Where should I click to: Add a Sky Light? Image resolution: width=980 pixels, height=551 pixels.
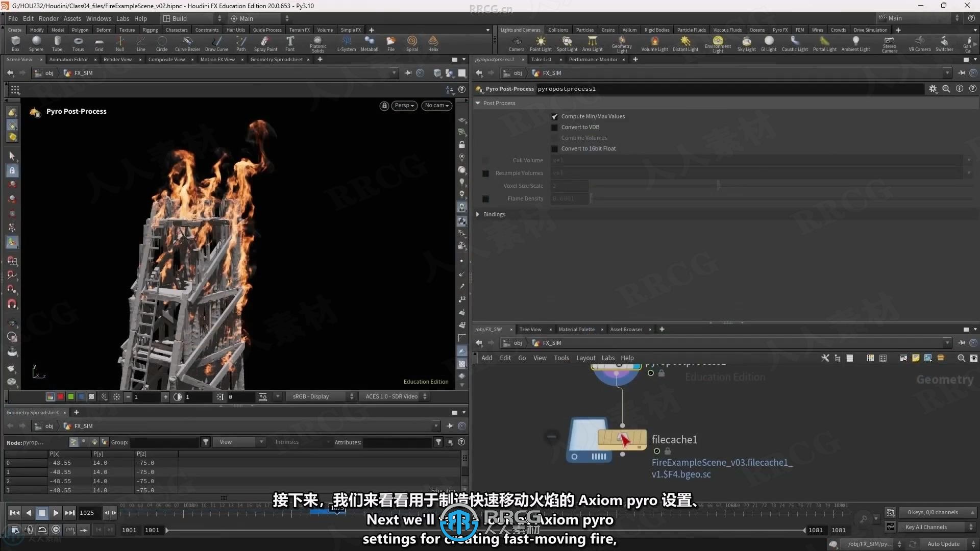(747, 43)
